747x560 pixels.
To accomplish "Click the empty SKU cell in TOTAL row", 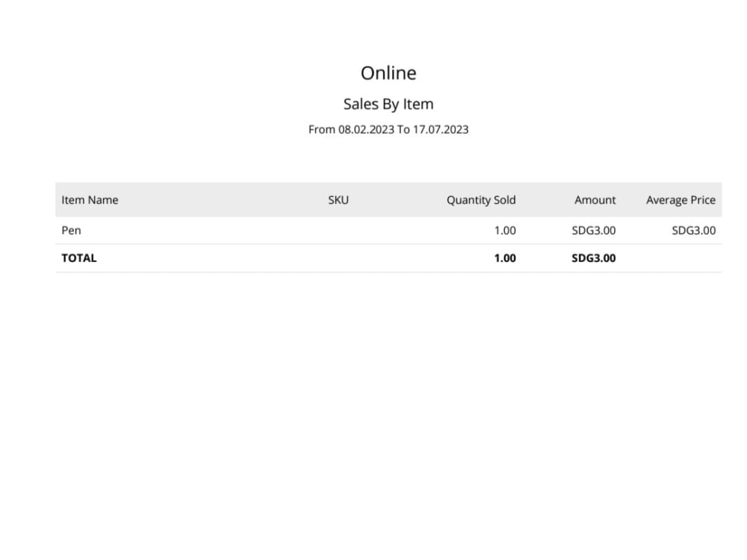I will 338,258.
